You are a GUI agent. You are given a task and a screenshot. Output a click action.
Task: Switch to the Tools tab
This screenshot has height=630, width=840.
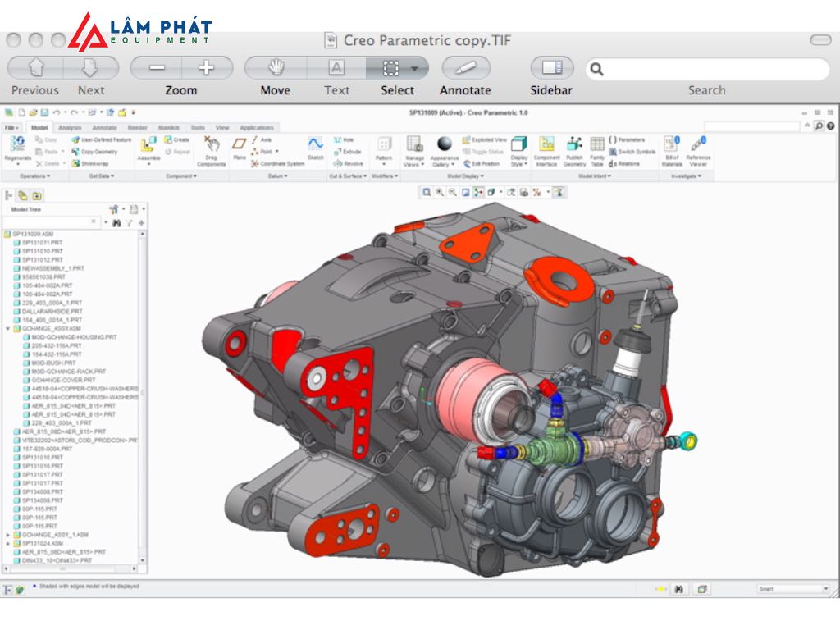198,127
